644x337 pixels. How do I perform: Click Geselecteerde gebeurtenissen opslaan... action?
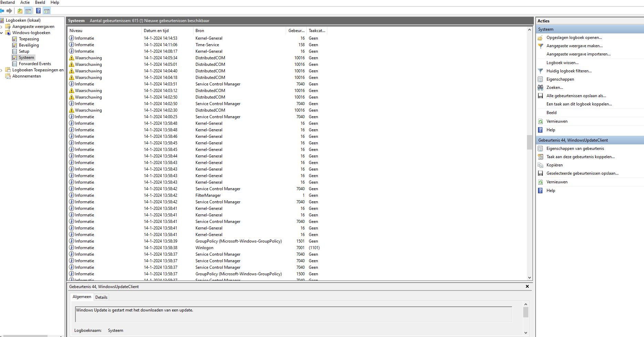click(x=582, y=173)
